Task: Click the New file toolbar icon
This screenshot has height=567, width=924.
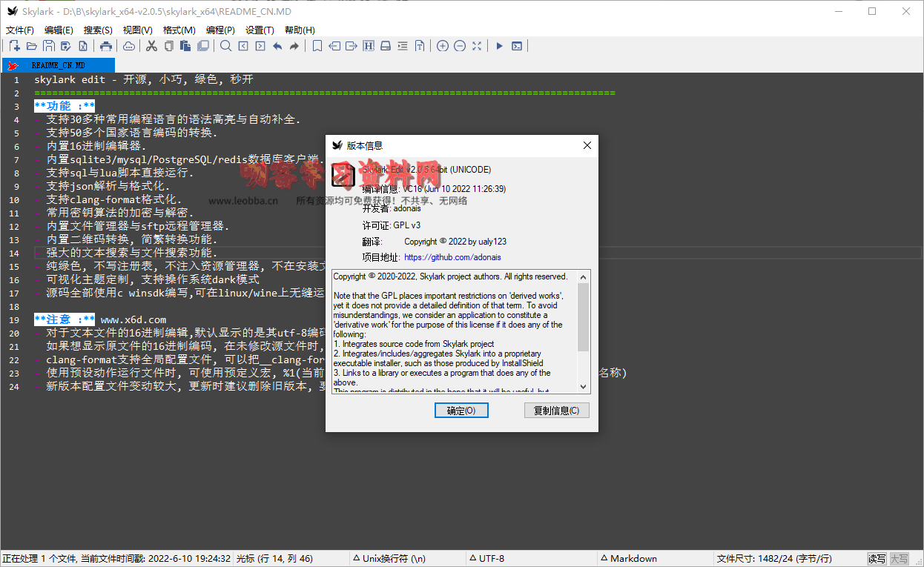Action: pos(14,46)
